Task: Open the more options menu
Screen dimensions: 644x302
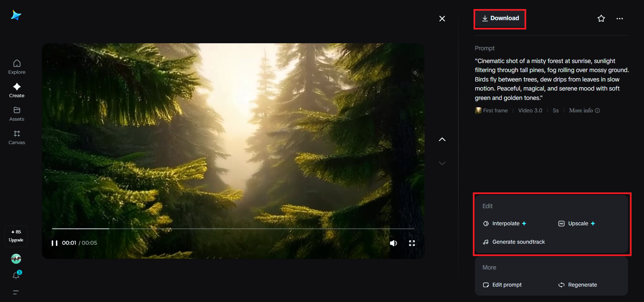Action: (x=619, y=18)
